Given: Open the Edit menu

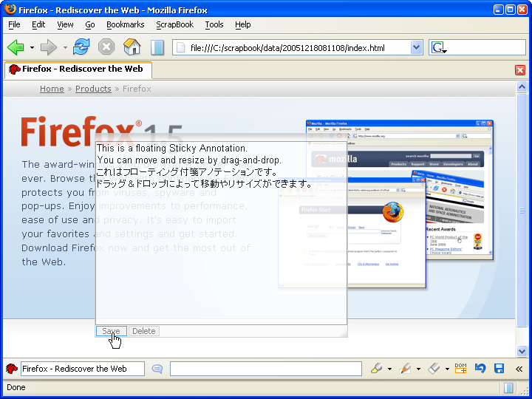Looking at the screenshot, I should click(x=38, y=25).
